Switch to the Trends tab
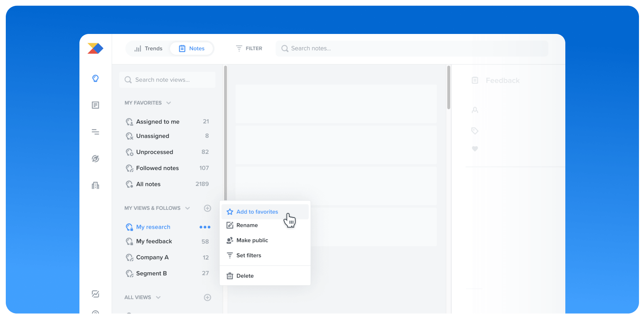The image size is (644, 319). pos(148,49)
